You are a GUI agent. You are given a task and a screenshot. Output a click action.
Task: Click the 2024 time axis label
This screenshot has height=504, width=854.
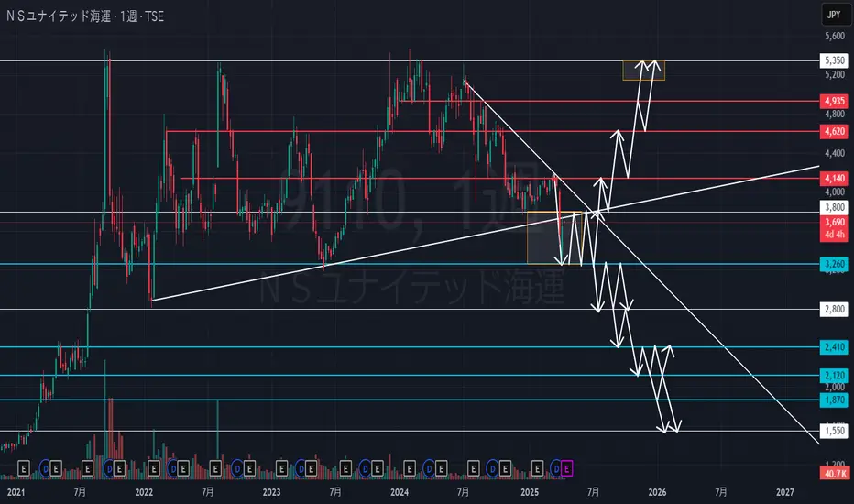pyautogui.click(x=400, y=492)
